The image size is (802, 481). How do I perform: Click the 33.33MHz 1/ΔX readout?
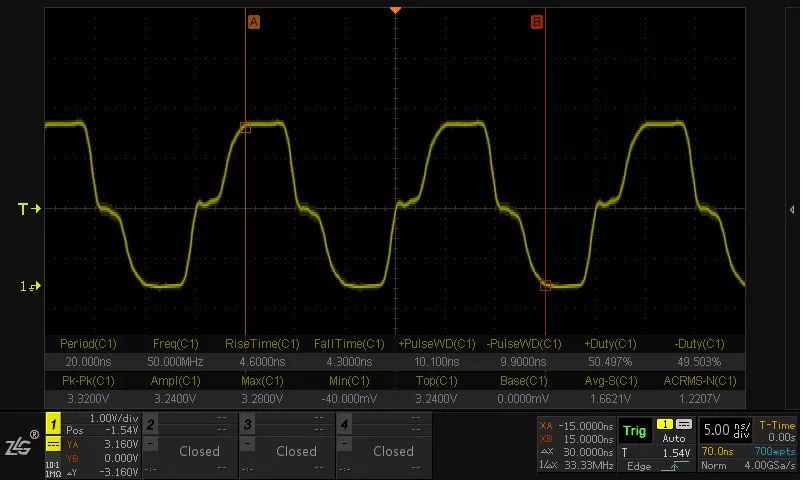[x=576, y=466]
